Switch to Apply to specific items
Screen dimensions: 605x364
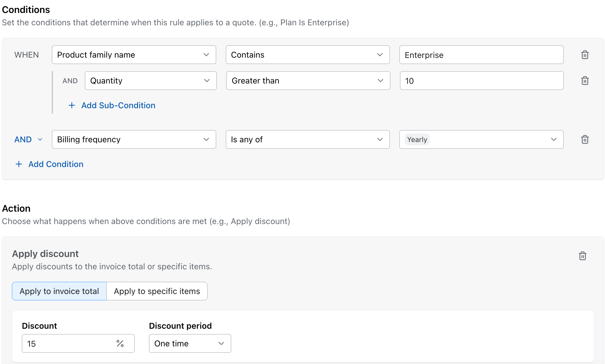click(x=157, y=291)
